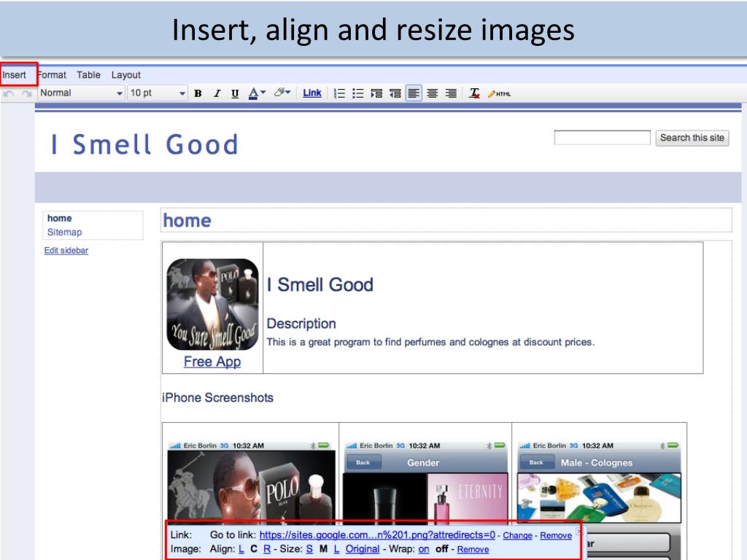Click the Undo arrow icon
The width and height of the screenshot is (747, 560).
[x=8, y=94]
